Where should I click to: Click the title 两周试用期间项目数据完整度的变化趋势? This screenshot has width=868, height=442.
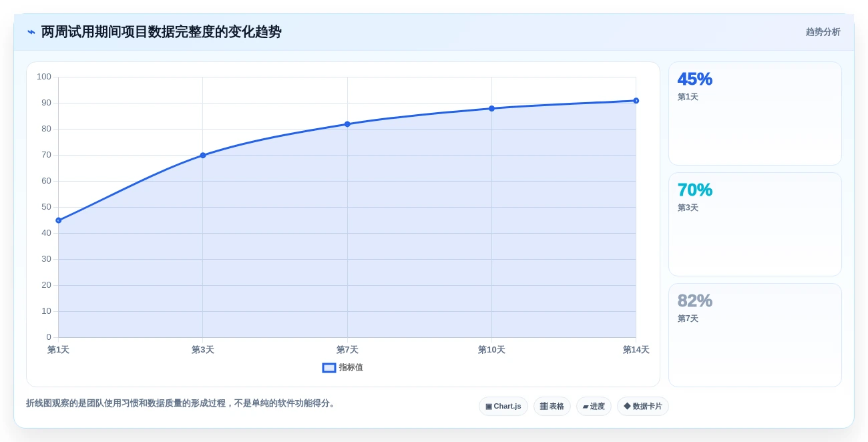[x=162, y=32]
